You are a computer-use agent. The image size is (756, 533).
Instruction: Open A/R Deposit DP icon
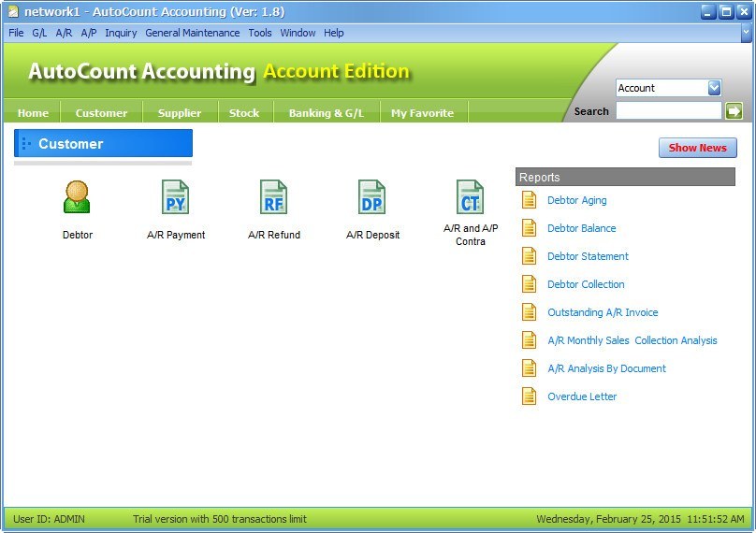(371, 196)
